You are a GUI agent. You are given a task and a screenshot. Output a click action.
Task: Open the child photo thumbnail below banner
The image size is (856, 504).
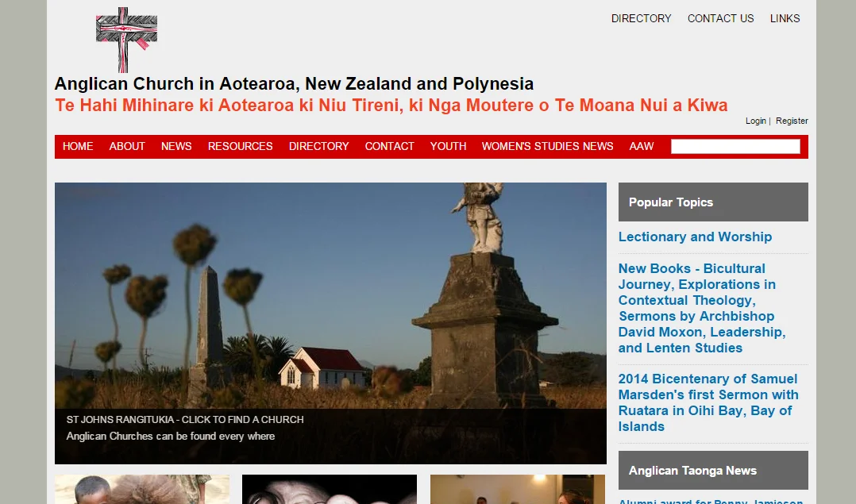(x=142, y=489)
